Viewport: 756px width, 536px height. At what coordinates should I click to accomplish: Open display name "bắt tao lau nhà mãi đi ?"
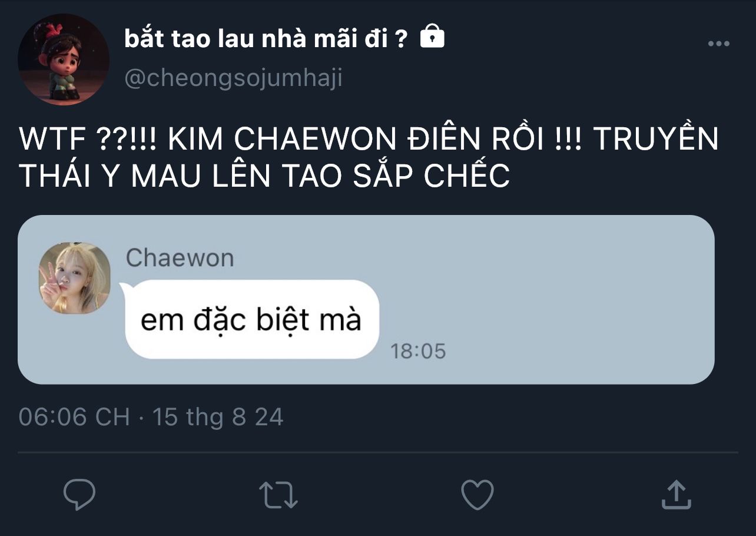pos(266,38)
